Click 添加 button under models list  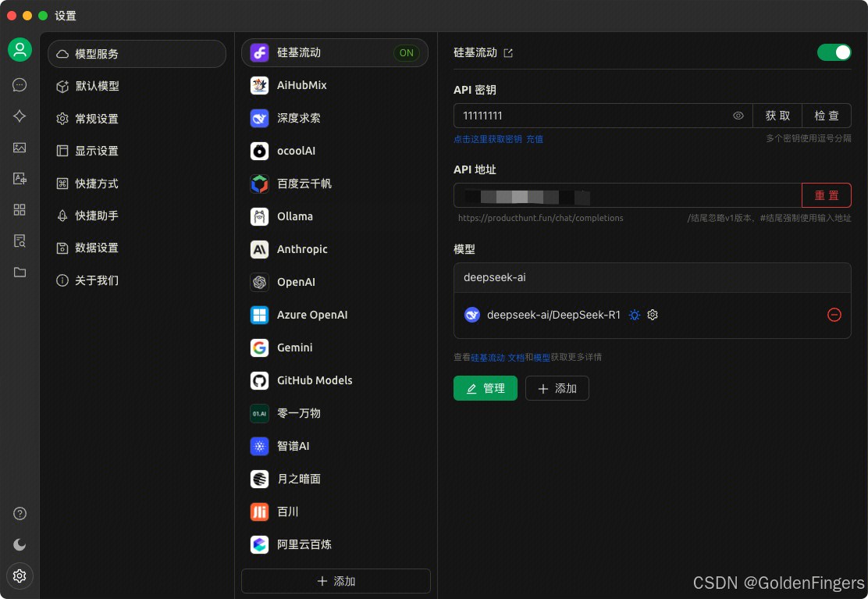click(x=557, y=388)
